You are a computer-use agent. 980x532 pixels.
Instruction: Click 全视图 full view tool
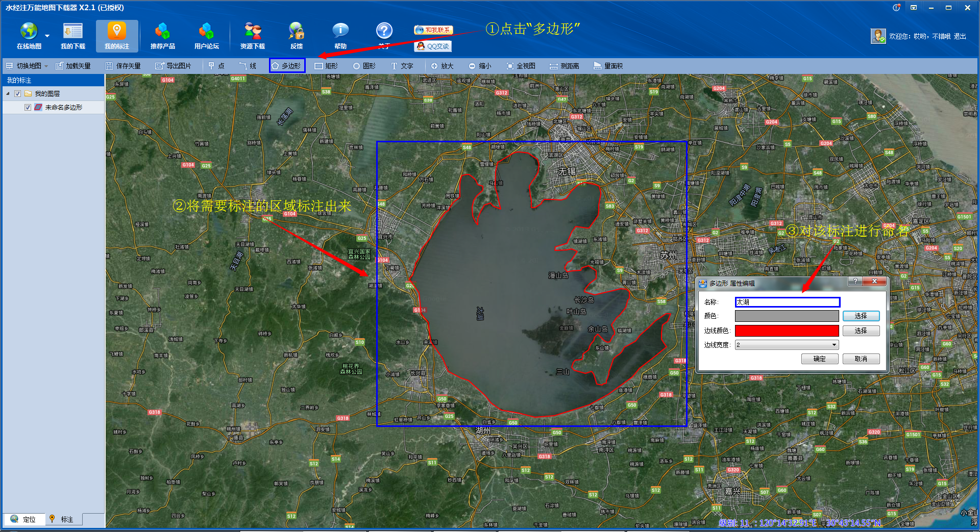[521, 66]
